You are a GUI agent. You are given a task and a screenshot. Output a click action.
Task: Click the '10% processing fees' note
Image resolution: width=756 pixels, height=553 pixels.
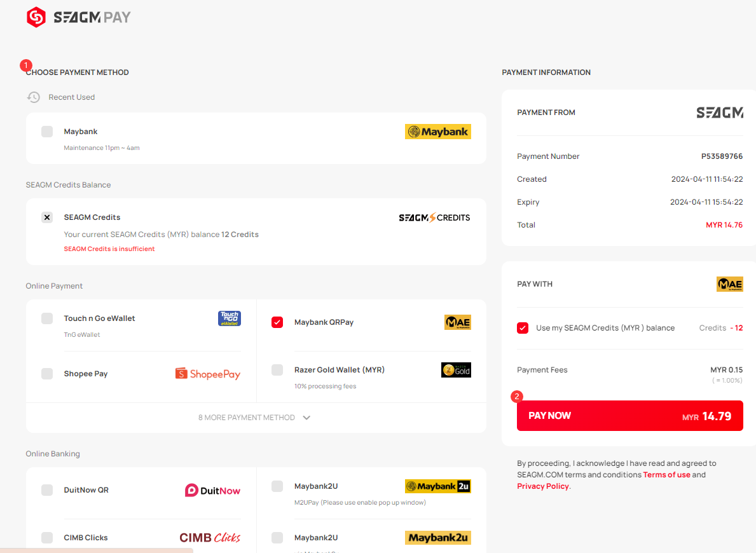pyautogui.click(x=326, y=386)
